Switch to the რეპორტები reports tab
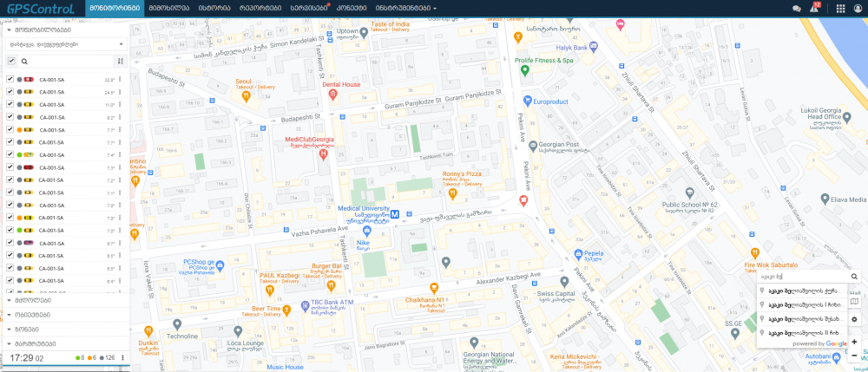868x372 pixels. pos(260,9)
